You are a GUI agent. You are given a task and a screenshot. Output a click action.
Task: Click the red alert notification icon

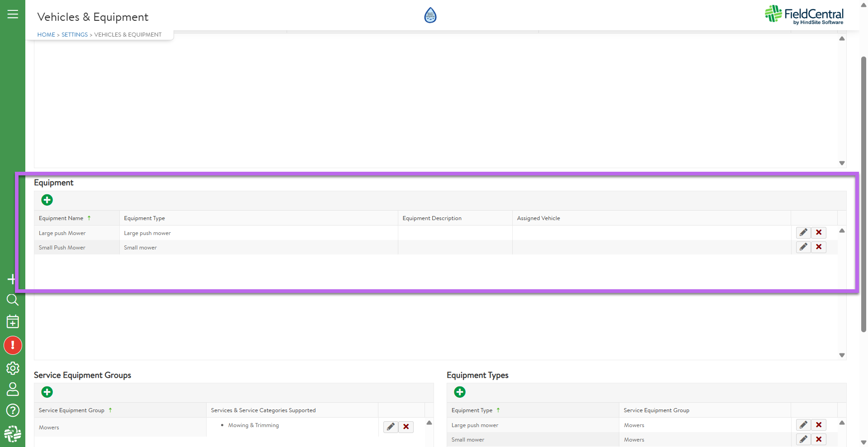point(13,345)
